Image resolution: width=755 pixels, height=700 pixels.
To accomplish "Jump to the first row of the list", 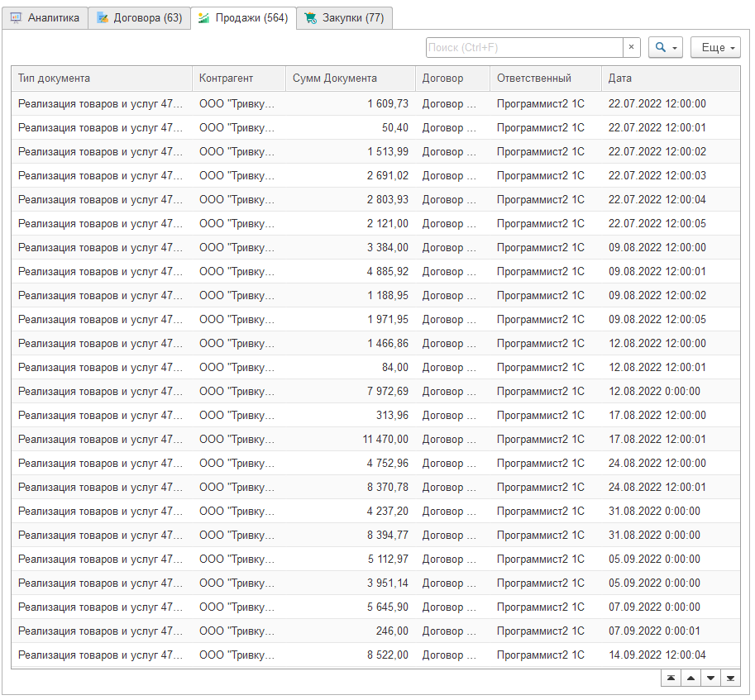I will 671,678.
